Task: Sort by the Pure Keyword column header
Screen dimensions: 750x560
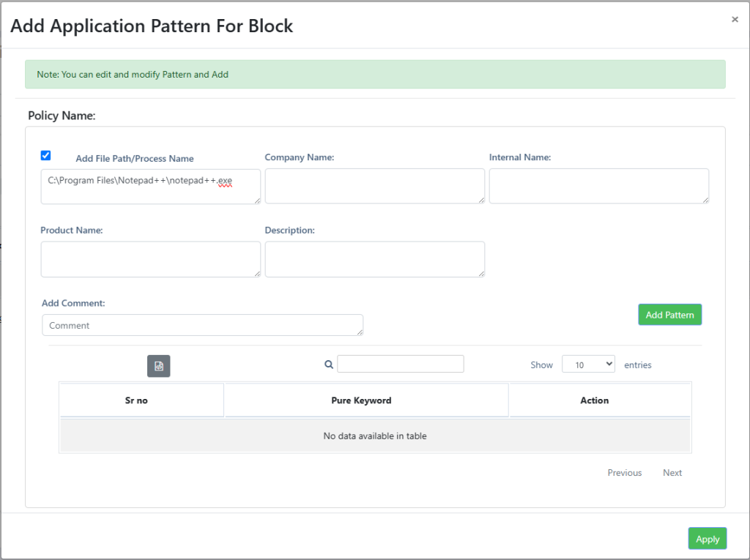Action: pos(366,400)
